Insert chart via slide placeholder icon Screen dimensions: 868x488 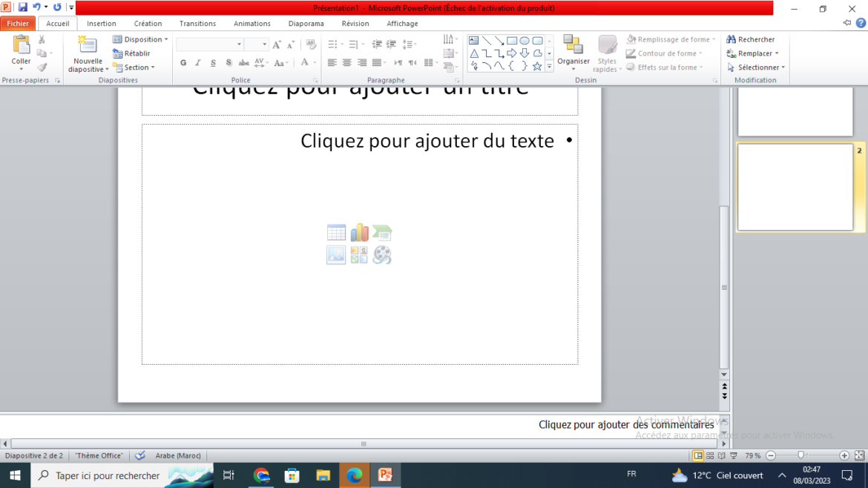[359, 232]
